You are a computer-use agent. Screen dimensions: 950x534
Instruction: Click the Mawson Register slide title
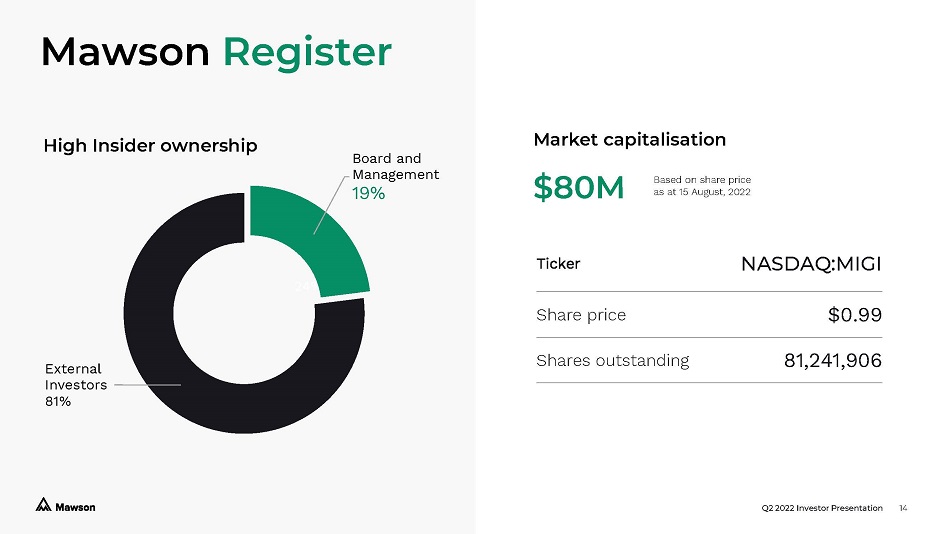(216, 52)
